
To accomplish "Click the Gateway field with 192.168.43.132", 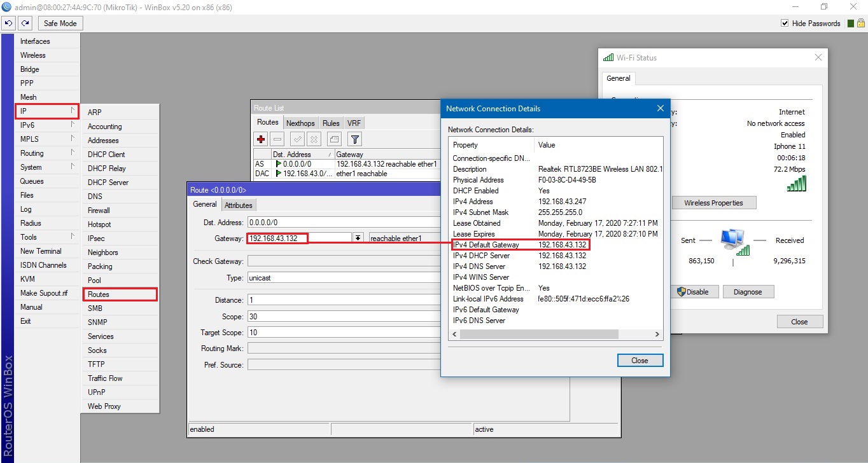I will click(x=299, y=238).
